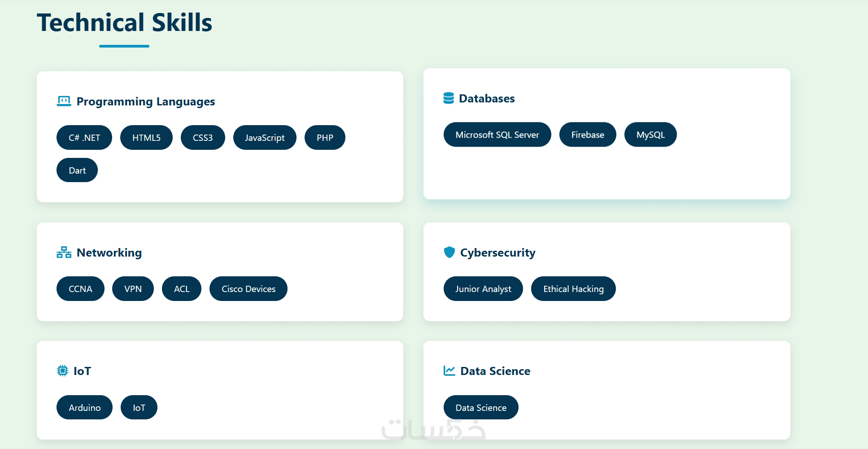The image size is (868, 449).
Task: Click the Technical Skills page heading
Action: 124,22
